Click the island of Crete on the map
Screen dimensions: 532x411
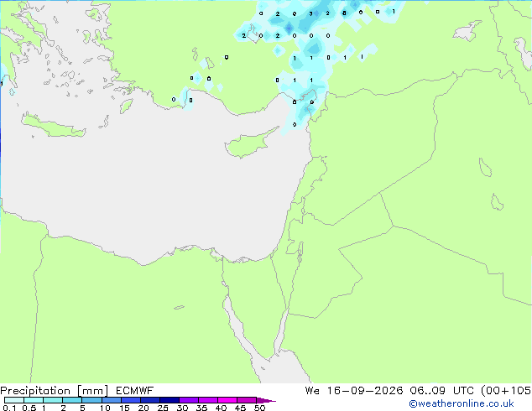53,126
